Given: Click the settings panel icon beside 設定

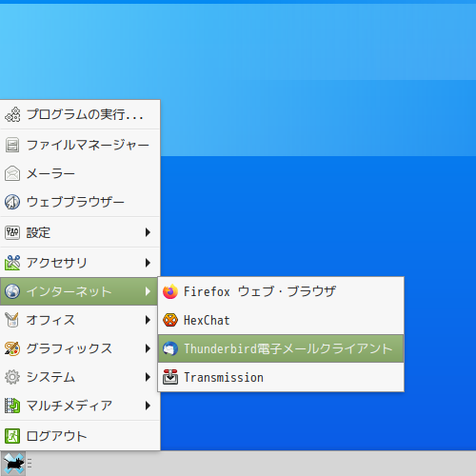Looking at the screenshot, I should [12, 232].
